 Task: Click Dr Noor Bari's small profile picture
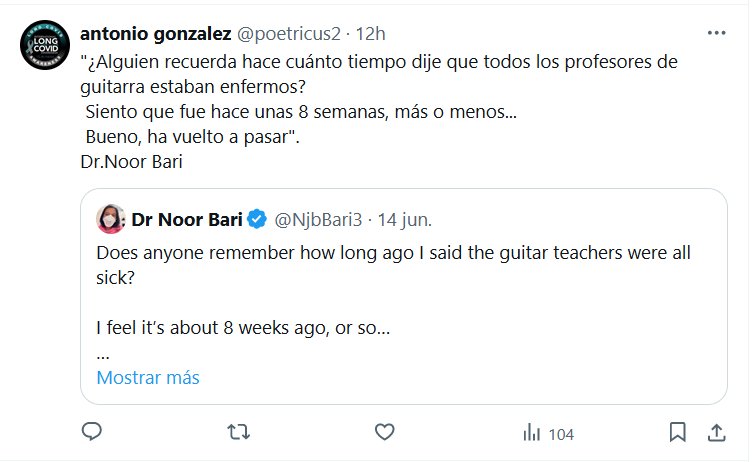[x=110, y=218]
